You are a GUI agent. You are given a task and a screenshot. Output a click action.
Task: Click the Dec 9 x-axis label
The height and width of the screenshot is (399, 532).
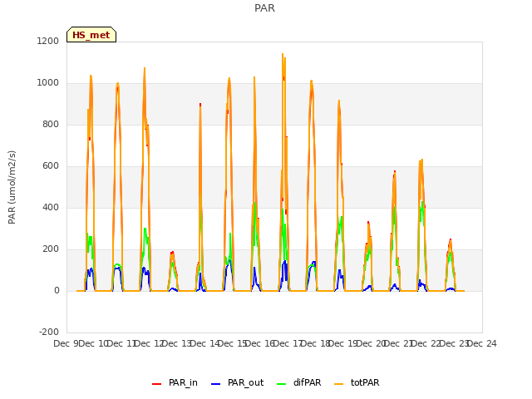66,343
